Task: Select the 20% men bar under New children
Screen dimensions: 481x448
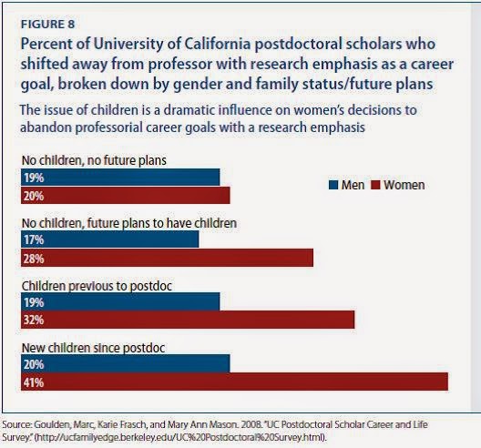Action: (125, 364)
